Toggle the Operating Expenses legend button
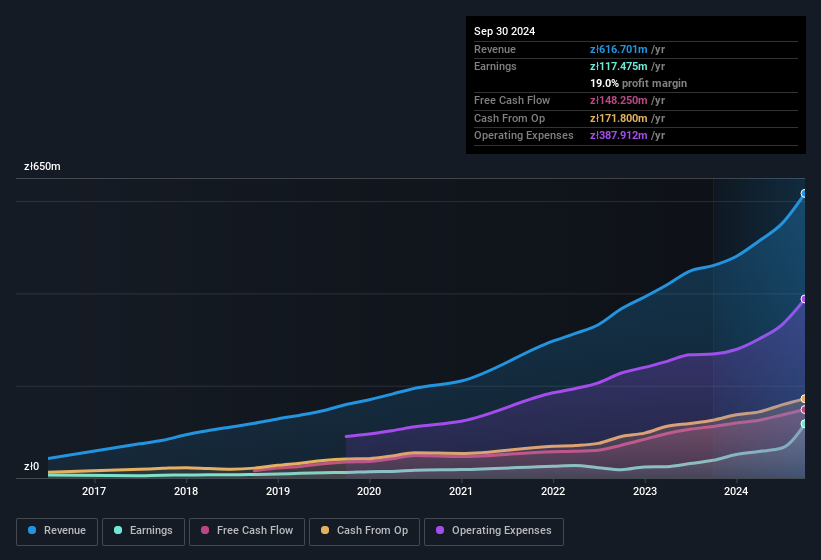The height and width of the screenshot is (560, 821). (494, 531)
